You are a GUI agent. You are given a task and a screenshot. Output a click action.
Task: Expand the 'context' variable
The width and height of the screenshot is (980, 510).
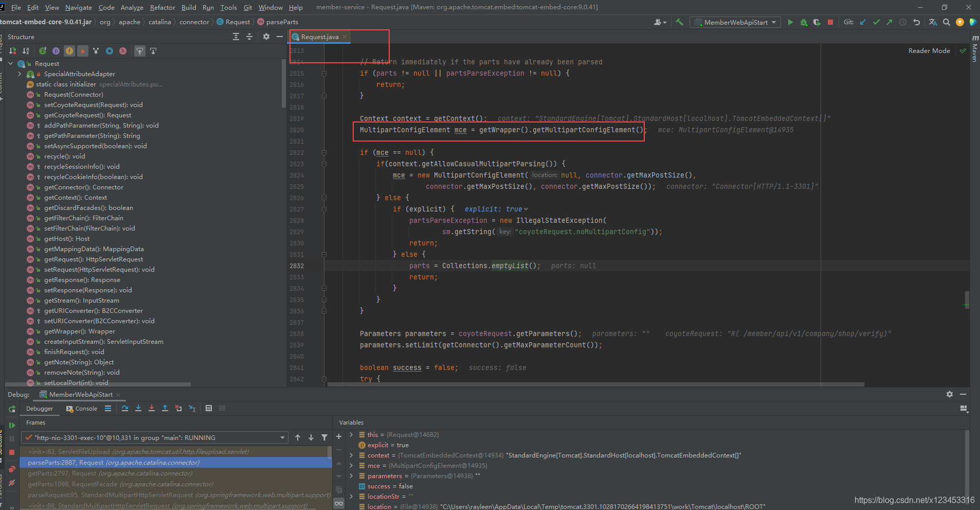point(351,455)
